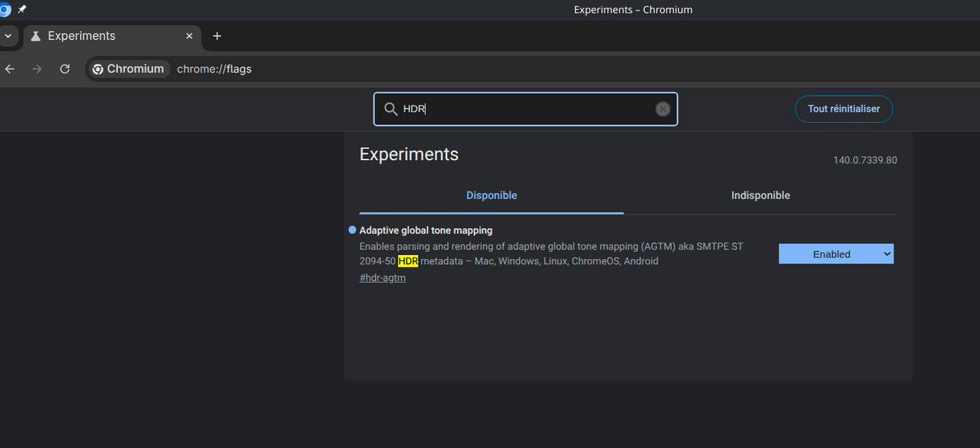The image size is (980, 448).
Task: Click the forward navigation arrow
Action: point(37,69)
